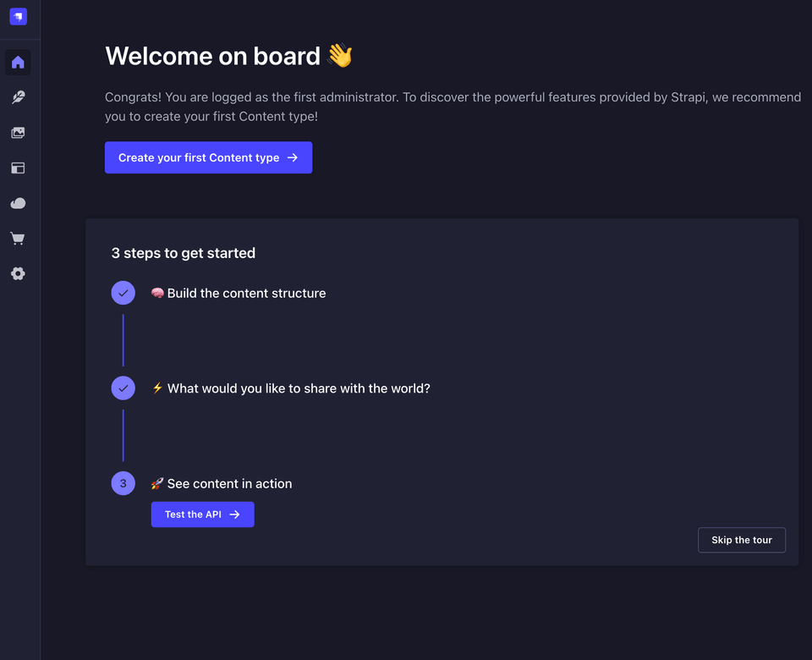Screen dimensions: 812x660
Task: Click See content in action step title
Action: tap(229, 484)
